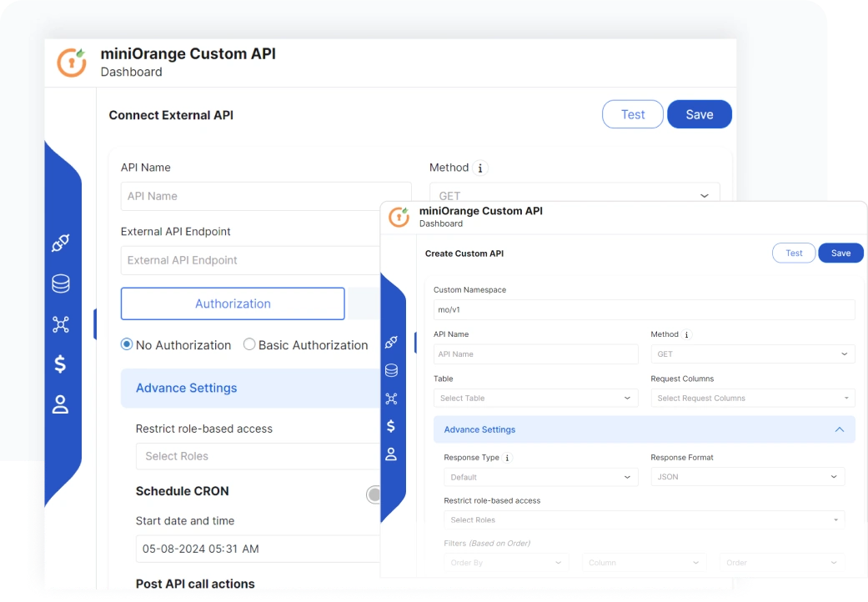Click the Create Custom API heading
The width and height of the screenshot is (868, 602).
click(464, 253)
